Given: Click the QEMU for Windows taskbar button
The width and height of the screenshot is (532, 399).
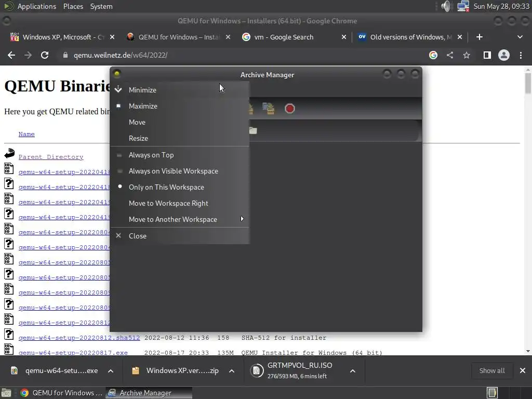Looking at the screenshot, I should click(61, 393).
